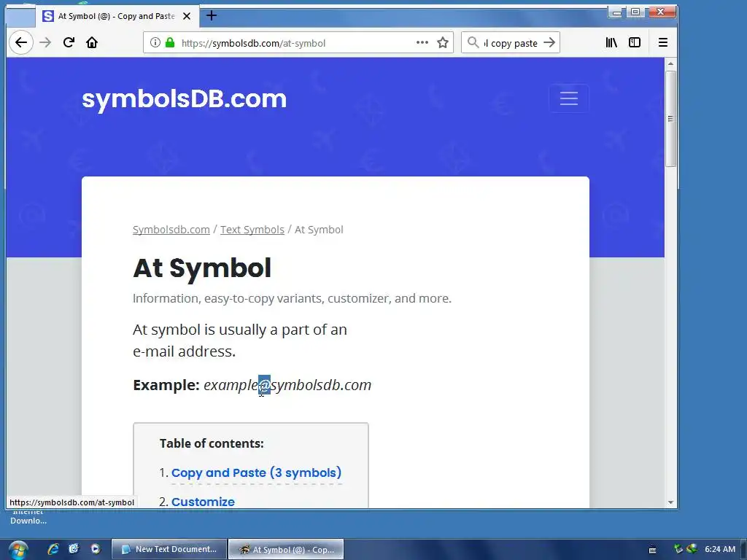Open a new tab with plus
Viewport: 747px width, 560px height.
(x=212, y=16)
